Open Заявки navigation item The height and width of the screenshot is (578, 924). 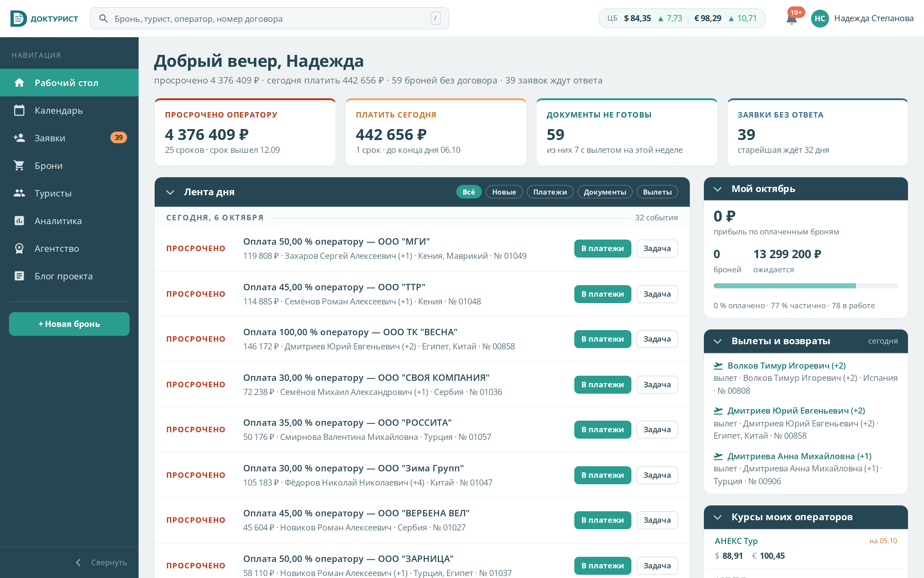69,138
